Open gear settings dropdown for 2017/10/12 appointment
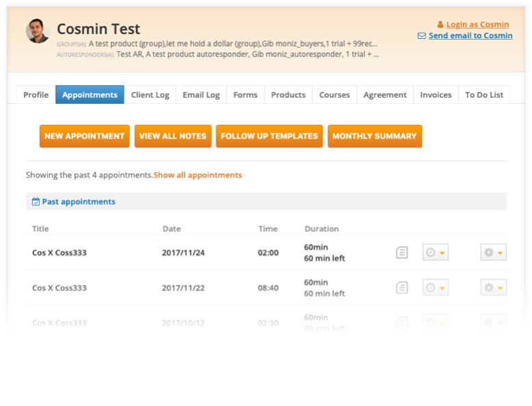532x406 pixels. tap(493, 322)
